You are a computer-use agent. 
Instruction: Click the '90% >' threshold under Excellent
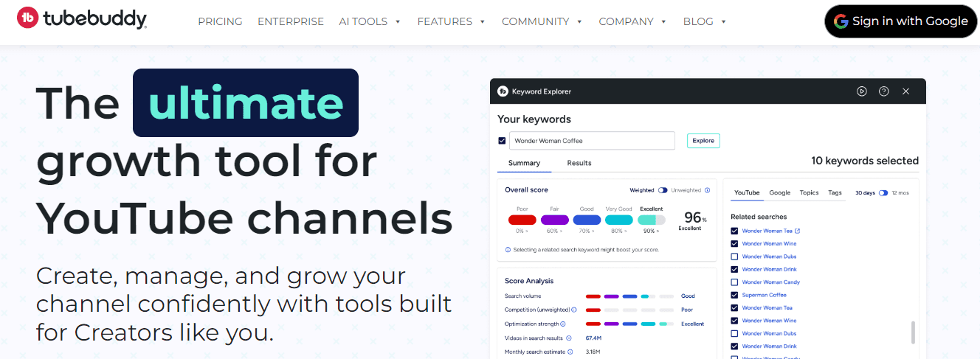652,231
